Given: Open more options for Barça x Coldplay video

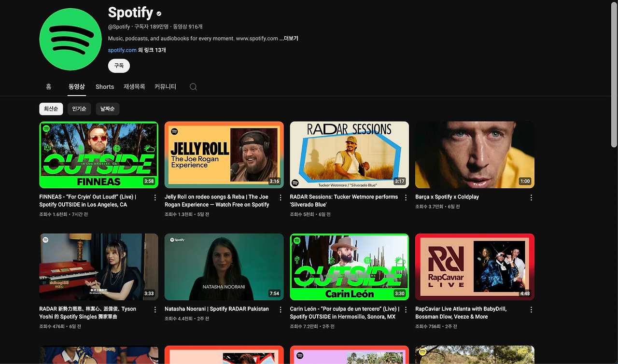Looking at the screenshot, I should point(531,197).
